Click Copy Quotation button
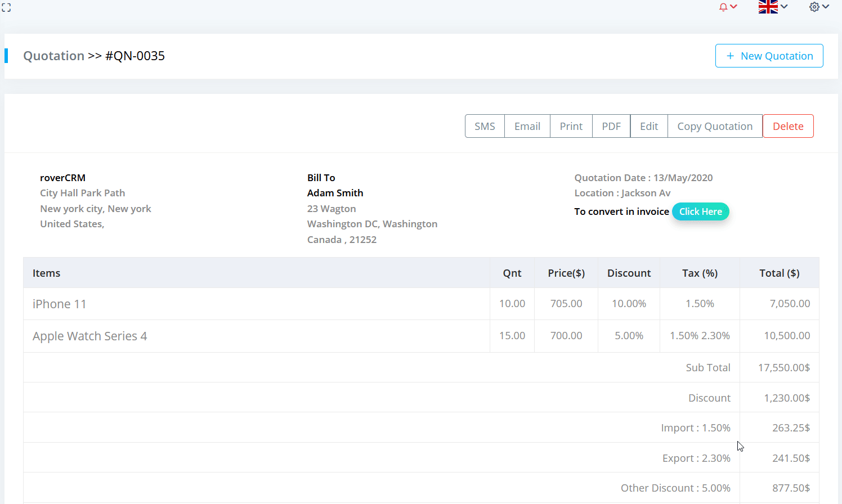 (x=715, y=126)
